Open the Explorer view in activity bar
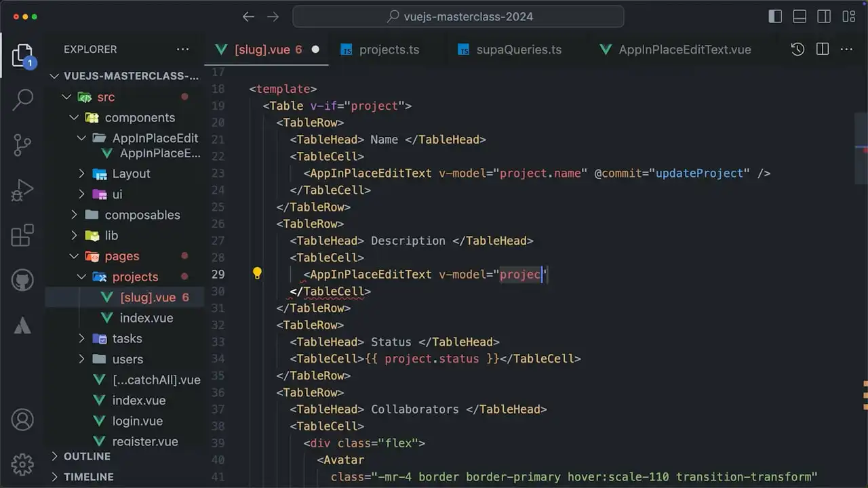The image size is (868, 488). 22,56
